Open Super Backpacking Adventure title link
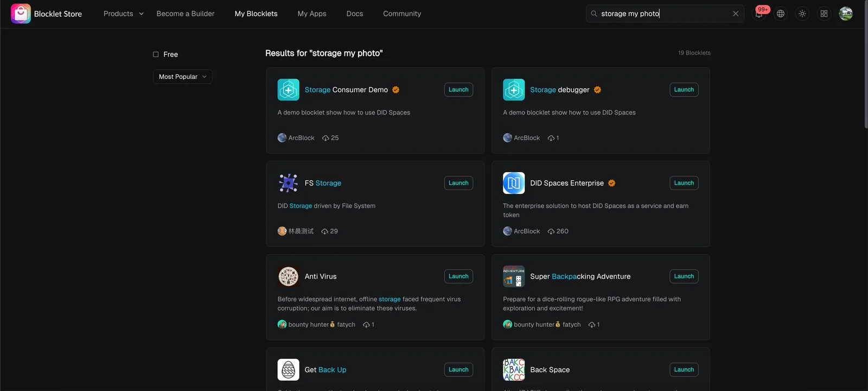 click(580, 276)
